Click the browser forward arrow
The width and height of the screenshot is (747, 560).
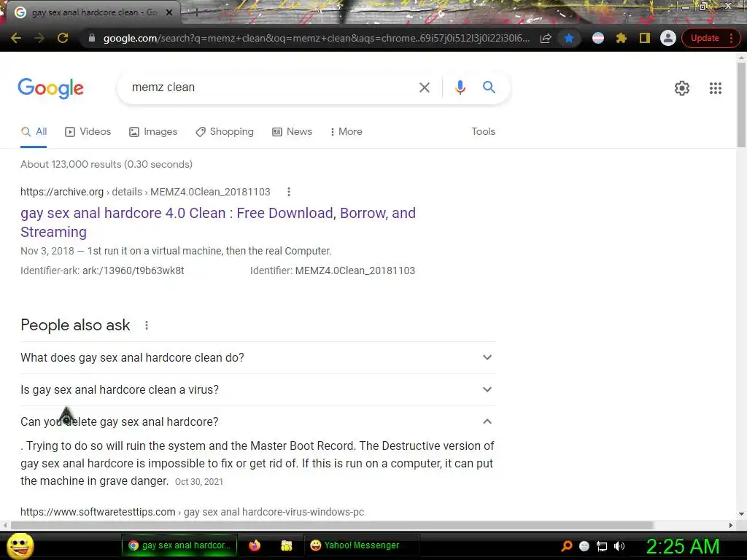[39, 38]
